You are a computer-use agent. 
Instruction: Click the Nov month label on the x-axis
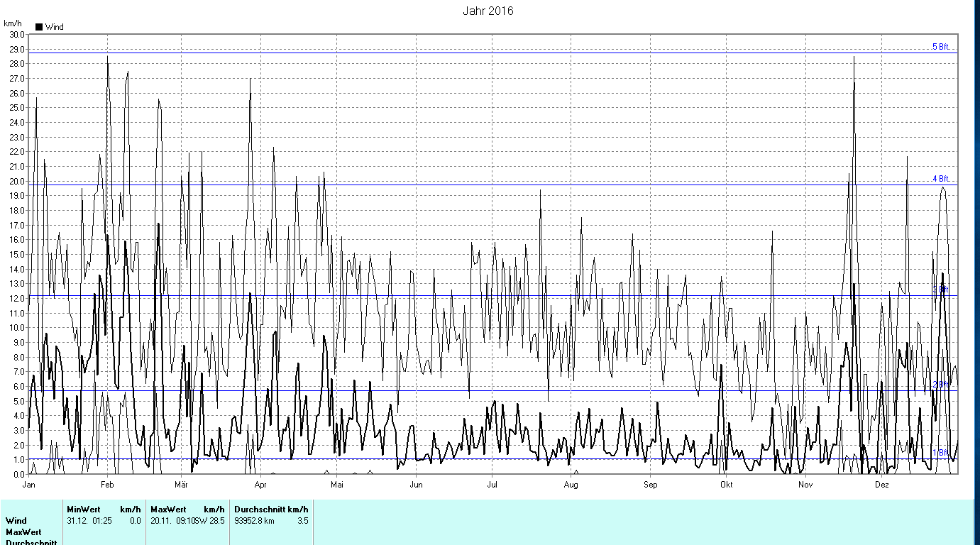click(805, 485)
